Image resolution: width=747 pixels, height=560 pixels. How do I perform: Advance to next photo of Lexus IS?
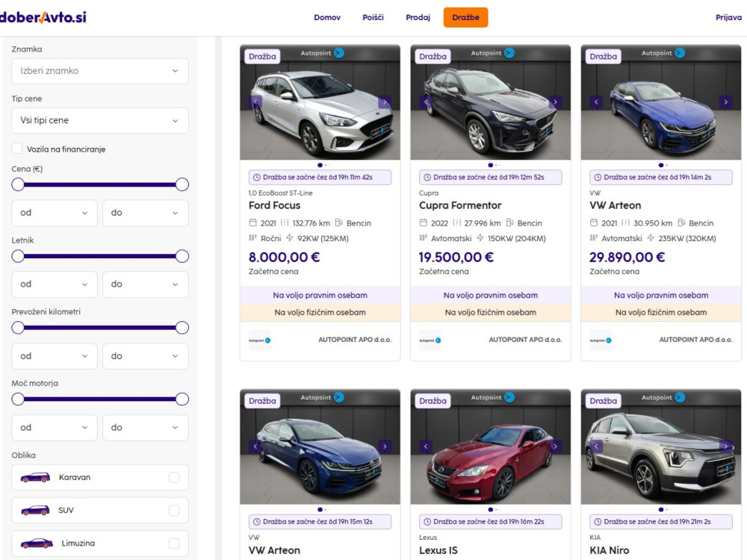coord(555,447)
